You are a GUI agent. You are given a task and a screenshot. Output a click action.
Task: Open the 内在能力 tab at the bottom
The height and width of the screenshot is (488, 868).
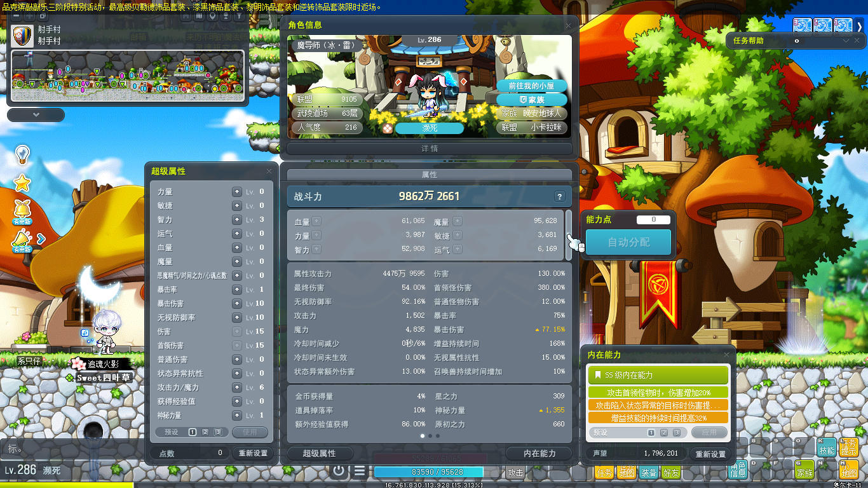[x=539, y=453]
